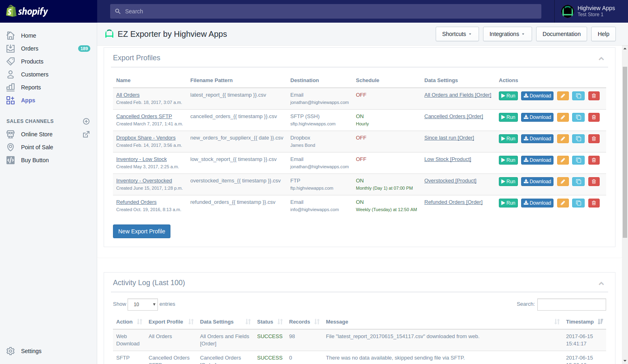
Task: Delete the Cancelled Orders SFTP profile
Action: pyautogui.click(x=594, y=117)
